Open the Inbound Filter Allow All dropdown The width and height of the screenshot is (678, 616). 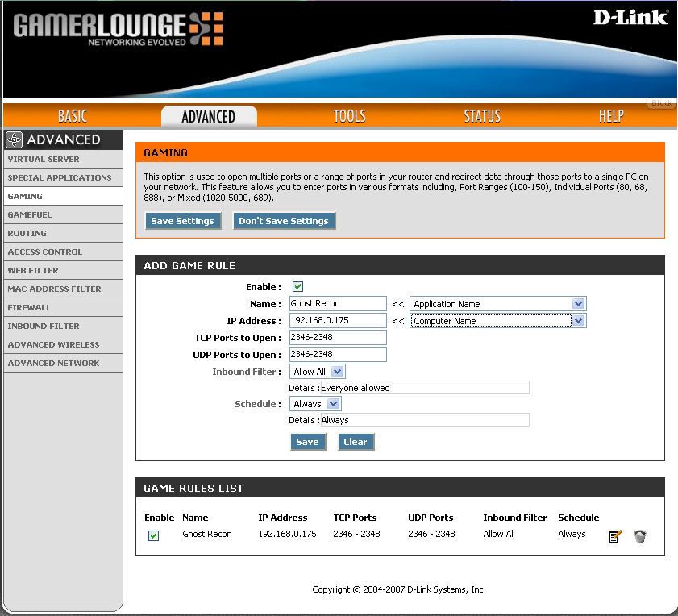[318, 372]
